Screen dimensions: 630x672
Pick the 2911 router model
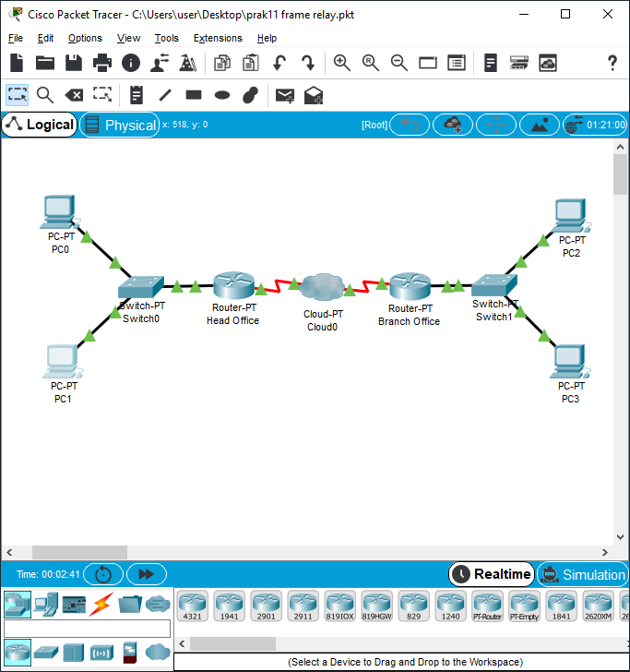point(303,606)
